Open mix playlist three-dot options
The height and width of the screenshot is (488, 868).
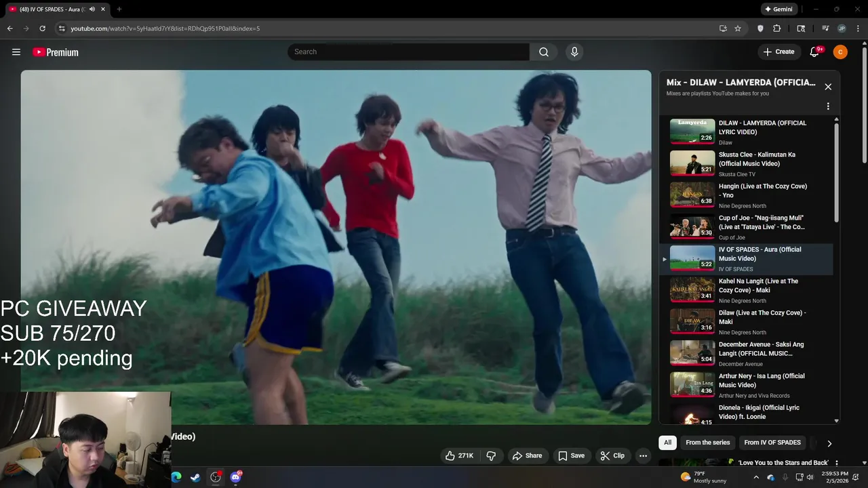pyautogui.click(x=828, y=106)
